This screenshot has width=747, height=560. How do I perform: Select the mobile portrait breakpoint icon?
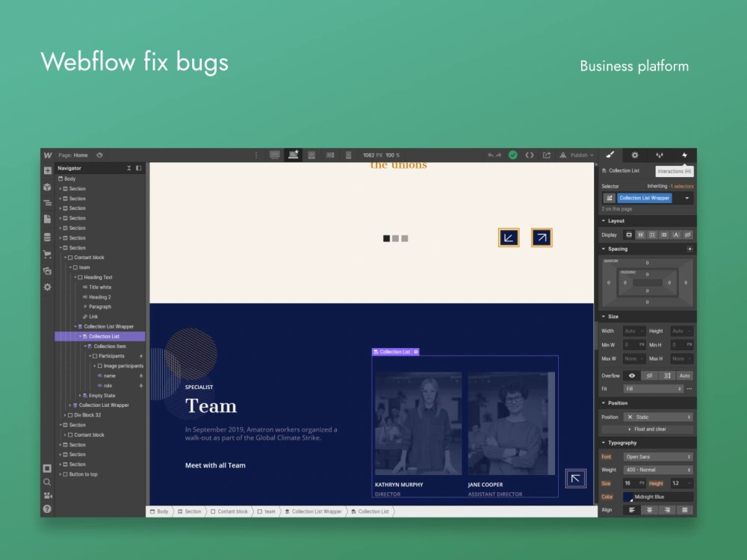pyautogui.click(x=349, y=155)
